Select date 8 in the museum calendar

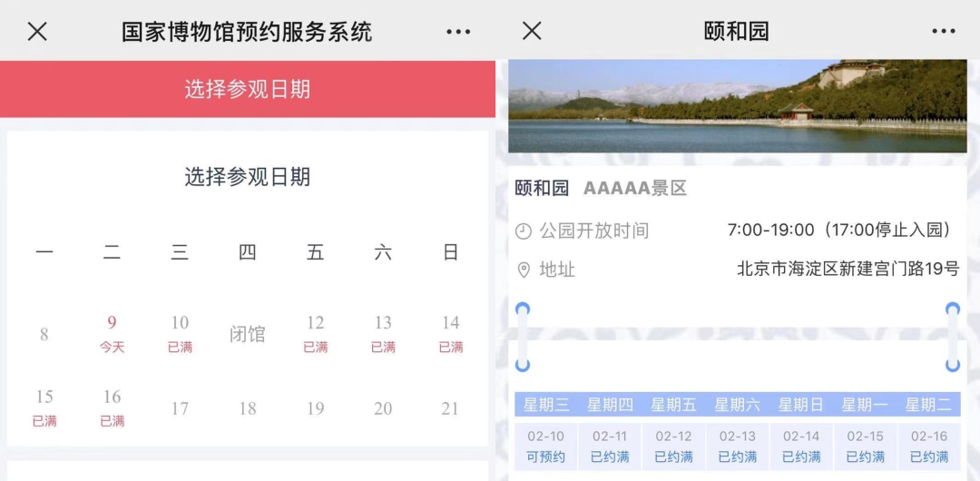[44, 335]
